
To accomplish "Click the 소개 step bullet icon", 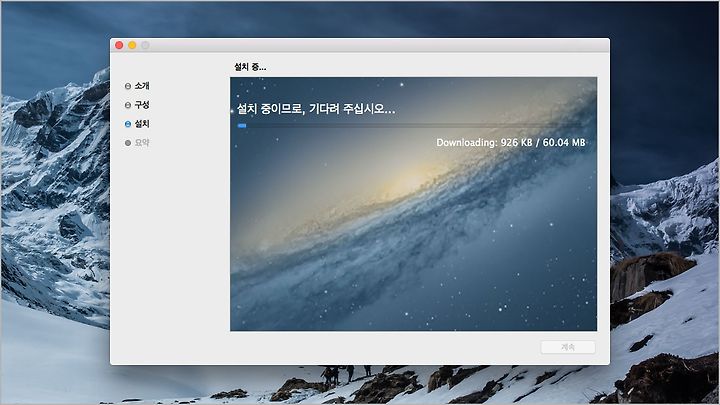I will coord(128,86).
